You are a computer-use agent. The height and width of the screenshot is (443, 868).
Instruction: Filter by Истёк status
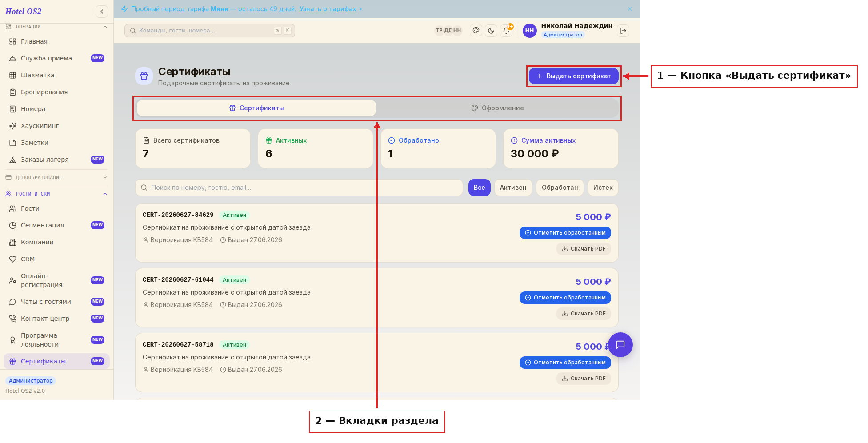click(x=603, y=188)
